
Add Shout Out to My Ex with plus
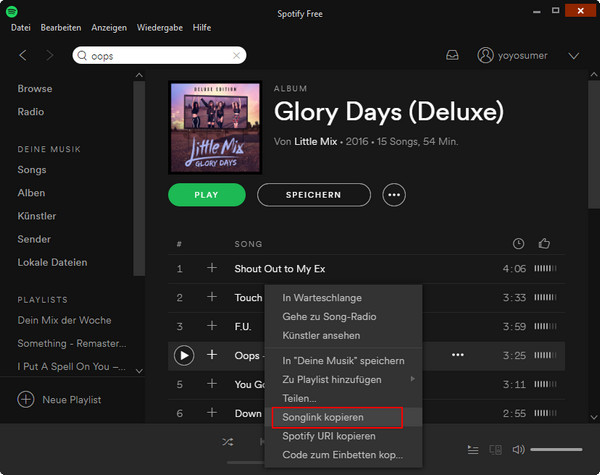tap(212, 268)
